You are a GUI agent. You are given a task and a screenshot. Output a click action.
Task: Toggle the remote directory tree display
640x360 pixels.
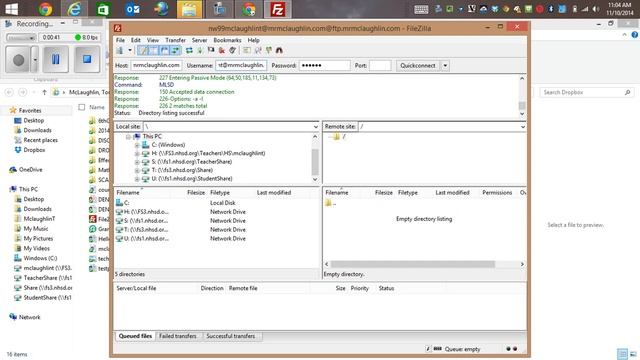point(164,51)
